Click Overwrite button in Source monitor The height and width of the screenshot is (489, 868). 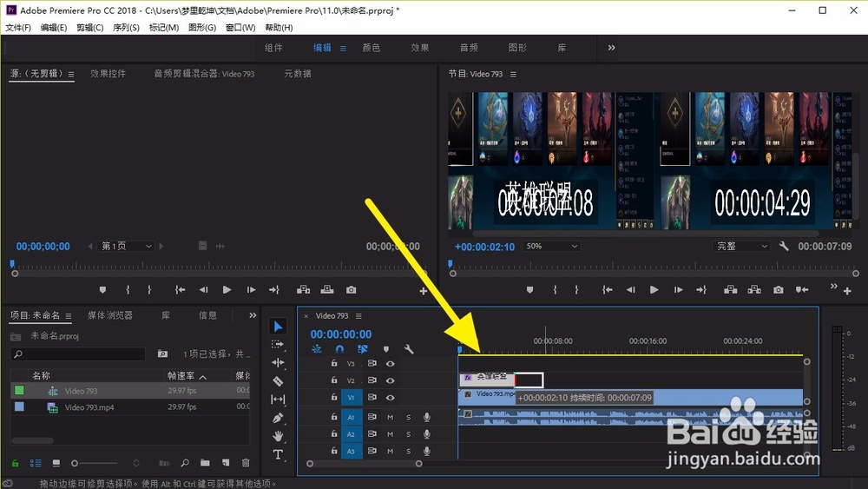click(x=327, y=289)
